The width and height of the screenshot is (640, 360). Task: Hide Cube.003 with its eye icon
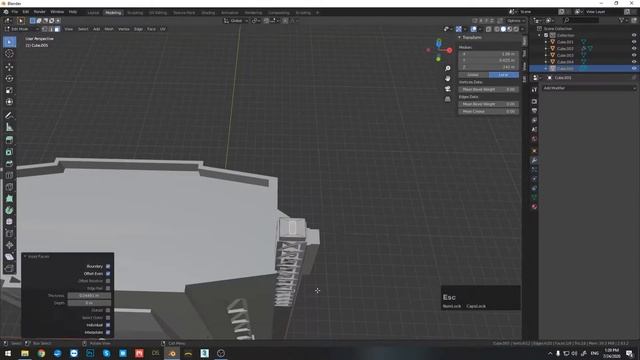coord(634,55)
